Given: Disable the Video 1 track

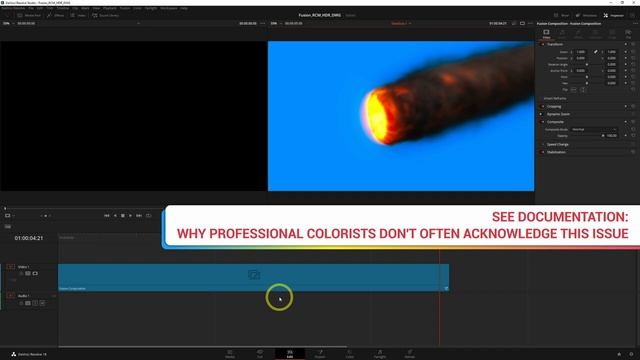Looking at the screenshot, I should pos(35,273).
